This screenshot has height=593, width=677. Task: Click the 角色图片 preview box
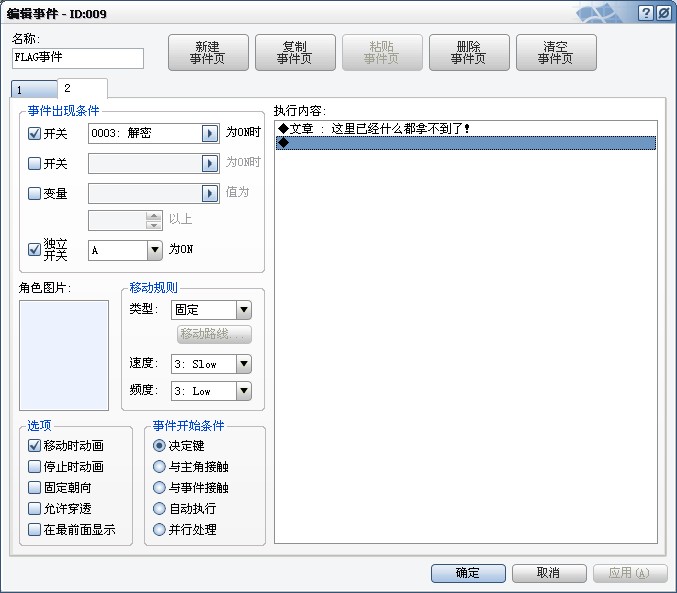point(64,355)
